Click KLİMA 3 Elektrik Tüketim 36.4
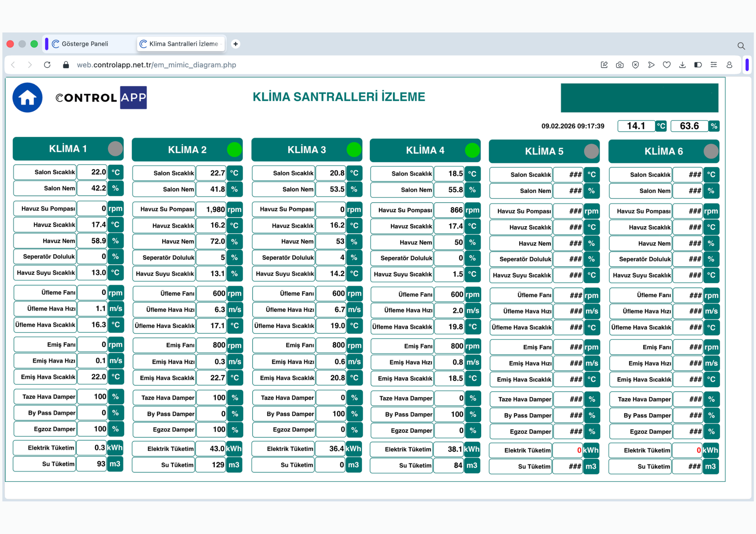Screen dimensions: 756x534 (x=330, y=449)
